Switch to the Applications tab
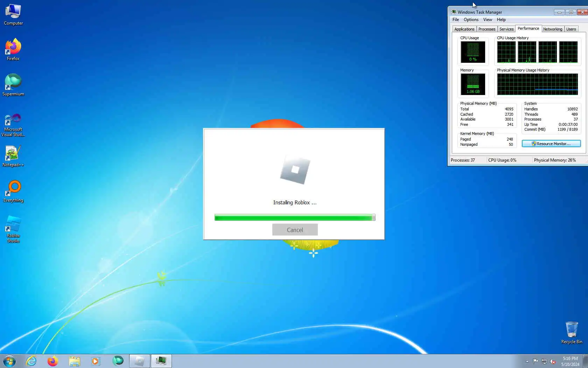 pos(464,29)
